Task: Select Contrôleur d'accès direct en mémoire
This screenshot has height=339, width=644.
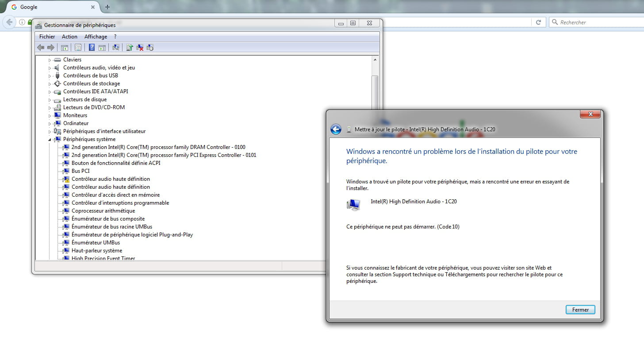Action: [115, 195]
